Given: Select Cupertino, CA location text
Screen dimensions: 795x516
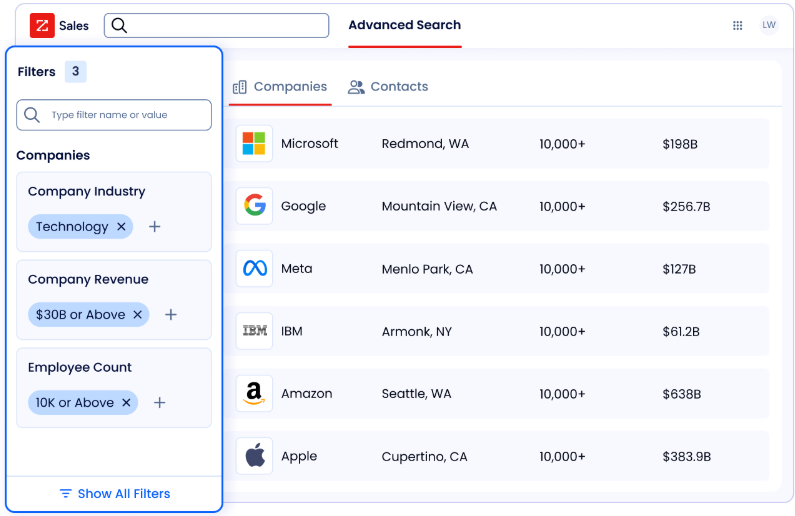Looking at the screenshot, I should tap(424, 457).
